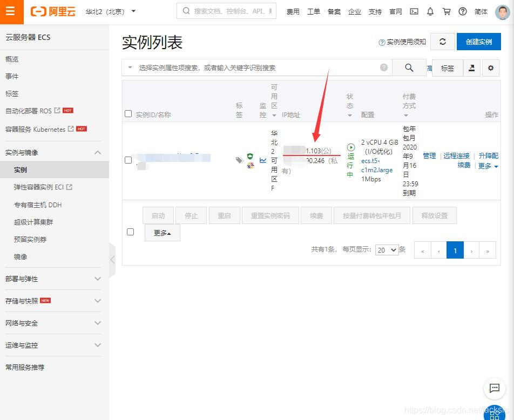Select 专有宿主机 DDH in sidebar
The height and width of the screenshot is (420, 514).
pos(38,205)
